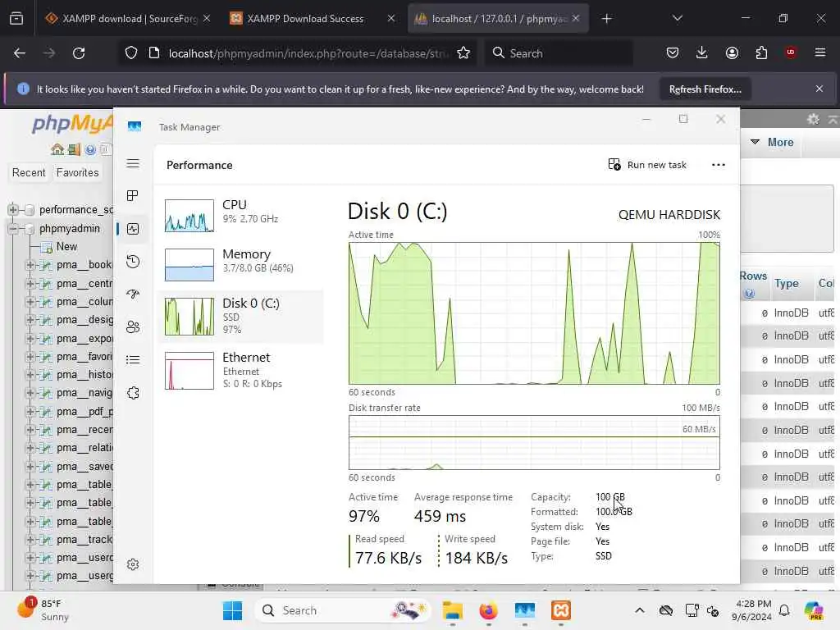
Task: Click XAMPP icon in taskbar
Action: coord(561,610)
